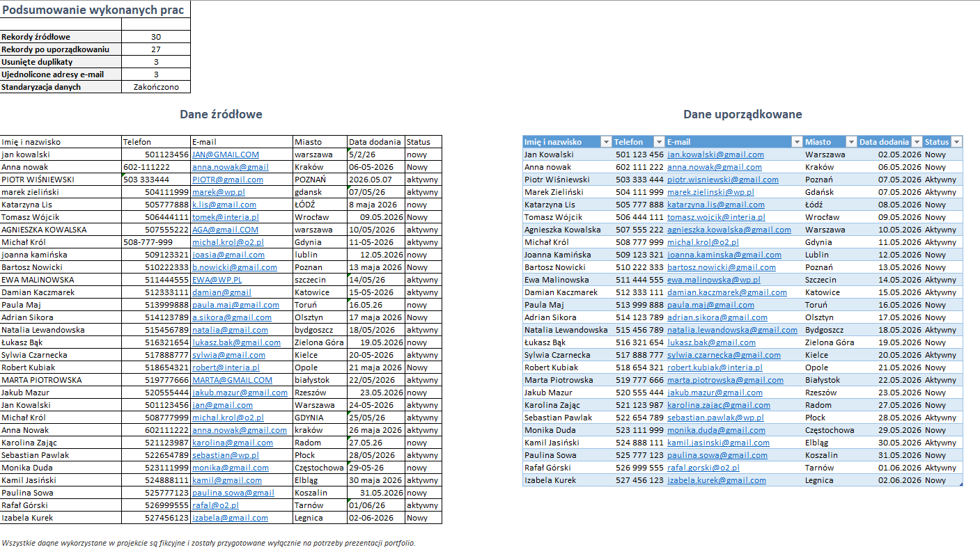Select the Podsumowanie wykonanych prac title cell
Image resolution: width=980 pixels, height=554 pixels.
click(x=95, y=10)
